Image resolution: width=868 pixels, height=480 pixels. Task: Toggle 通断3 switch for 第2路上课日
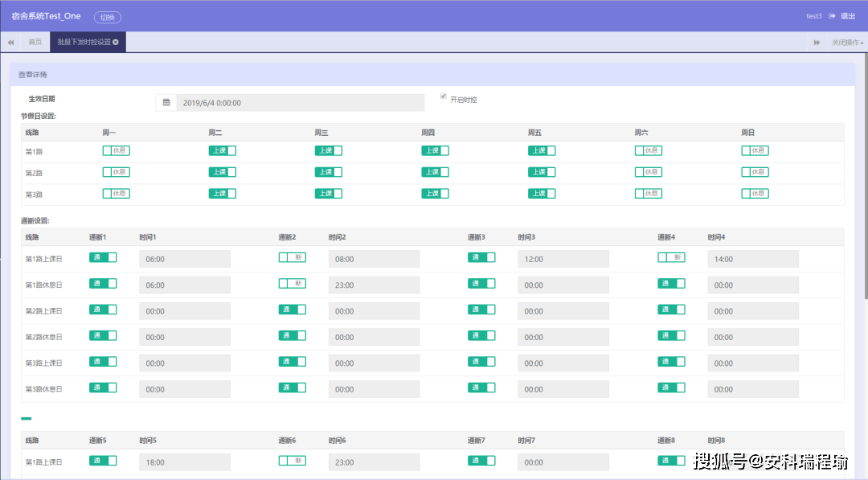[x=481, y=310]
